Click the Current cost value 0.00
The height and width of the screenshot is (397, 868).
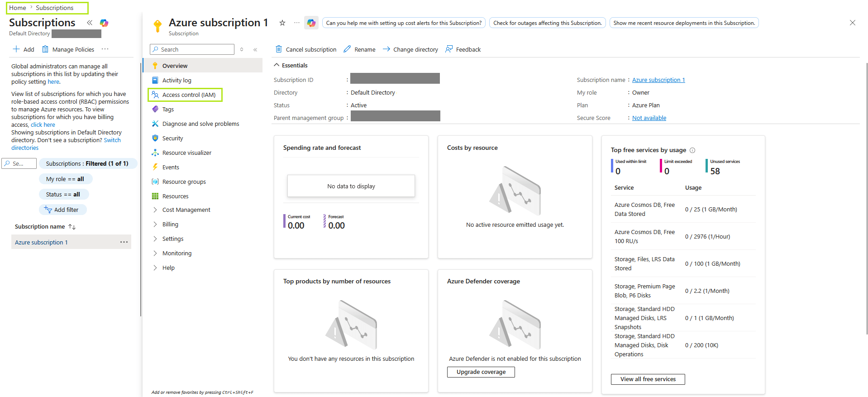(296, 225)
